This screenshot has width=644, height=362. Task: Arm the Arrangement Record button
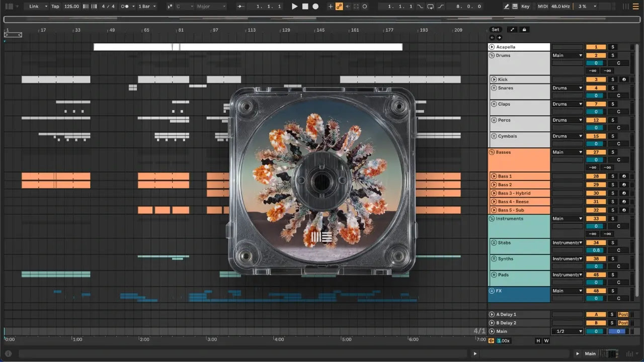pyautogui.click(x=315, y=7)
